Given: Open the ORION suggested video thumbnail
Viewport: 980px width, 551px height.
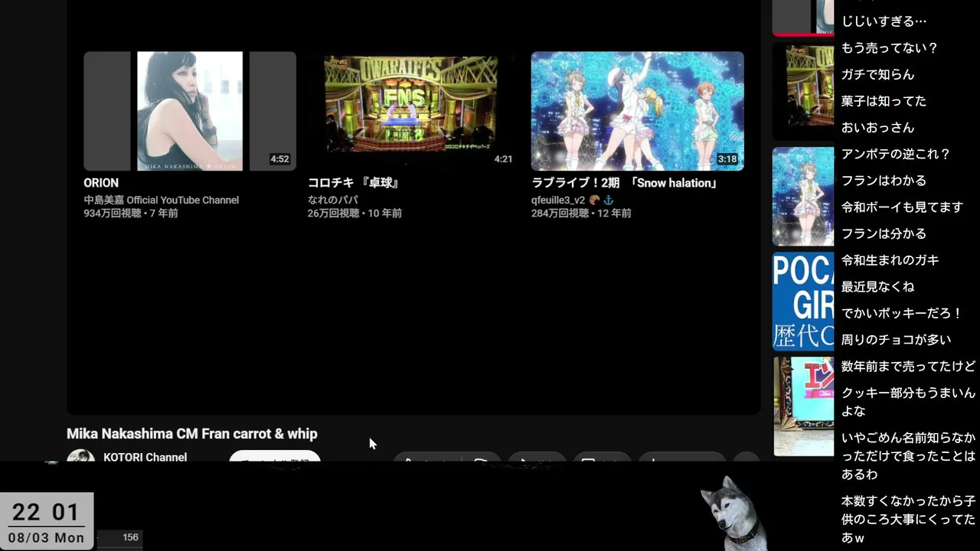Looking at the screenshot, I should pos(190,111).
